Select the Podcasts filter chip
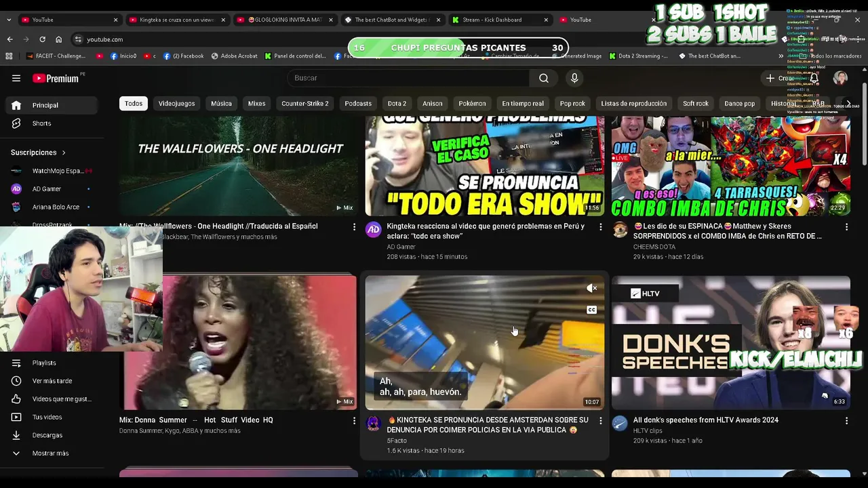 point(358,104)
